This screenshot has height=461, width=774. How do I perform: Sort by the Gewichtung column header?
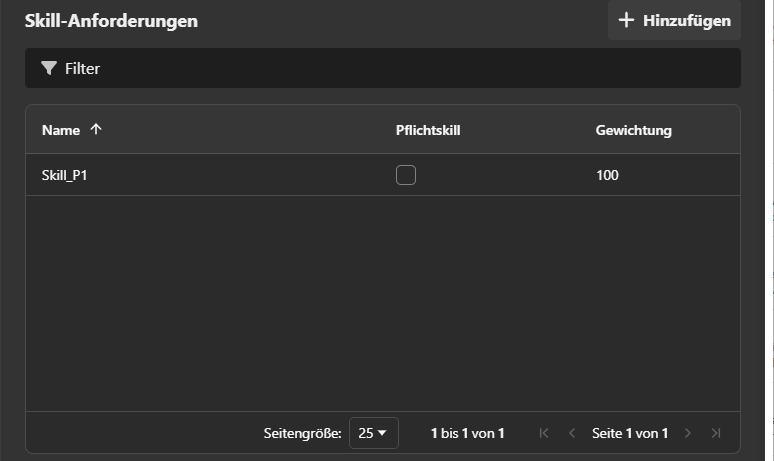[633, 130]
